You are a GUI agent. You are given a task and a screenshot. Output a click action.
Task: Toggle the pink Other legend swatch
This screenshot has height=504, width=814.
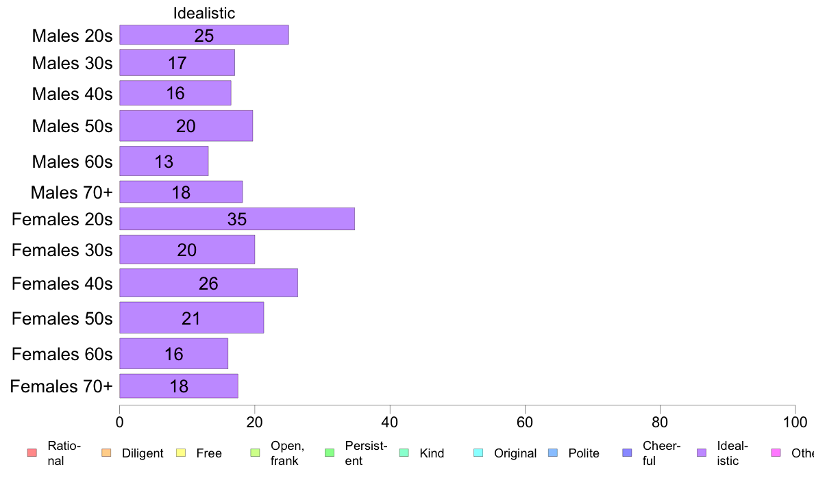[776, 453]
